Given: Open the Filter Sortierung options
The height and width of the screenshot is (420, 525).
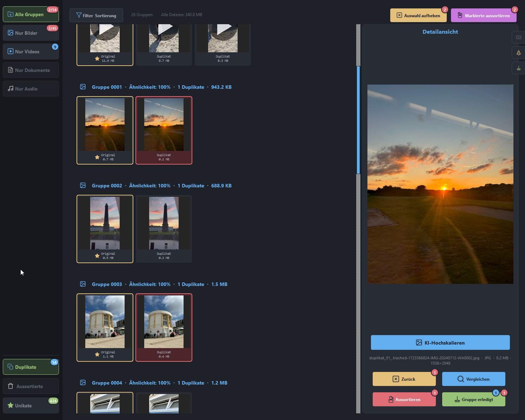Looking at the screenshot, I should pos(96,15).
